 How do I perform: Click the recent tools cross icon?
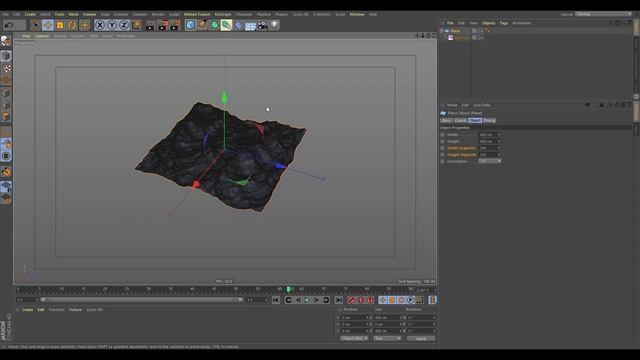pos(84,25)
